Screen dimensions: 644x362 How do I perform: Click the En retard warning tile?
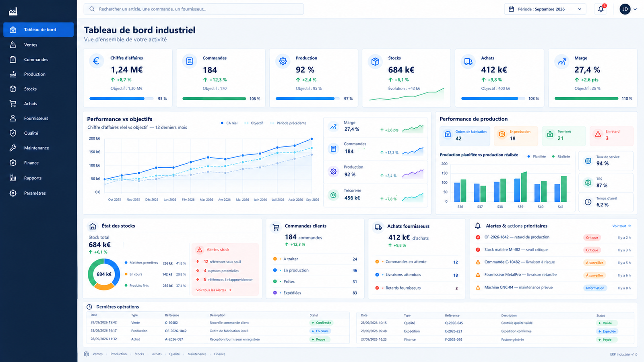tap(612, 136)
